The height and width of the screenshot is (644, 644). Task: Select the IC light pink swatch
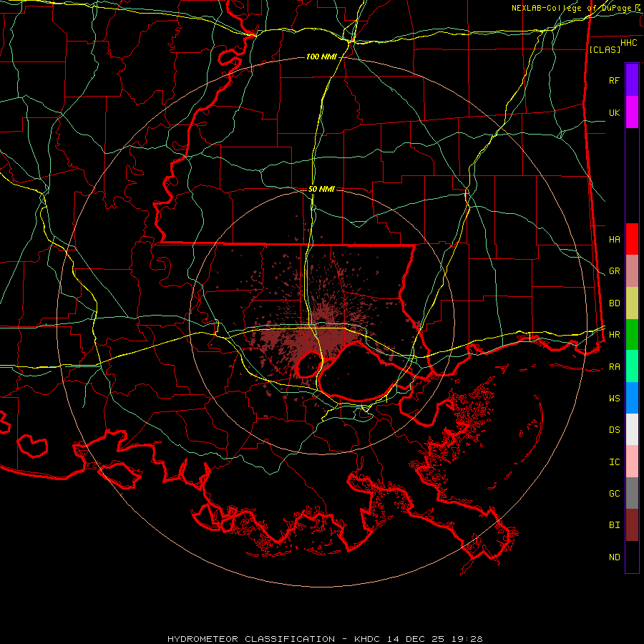(x=632, y=462)
